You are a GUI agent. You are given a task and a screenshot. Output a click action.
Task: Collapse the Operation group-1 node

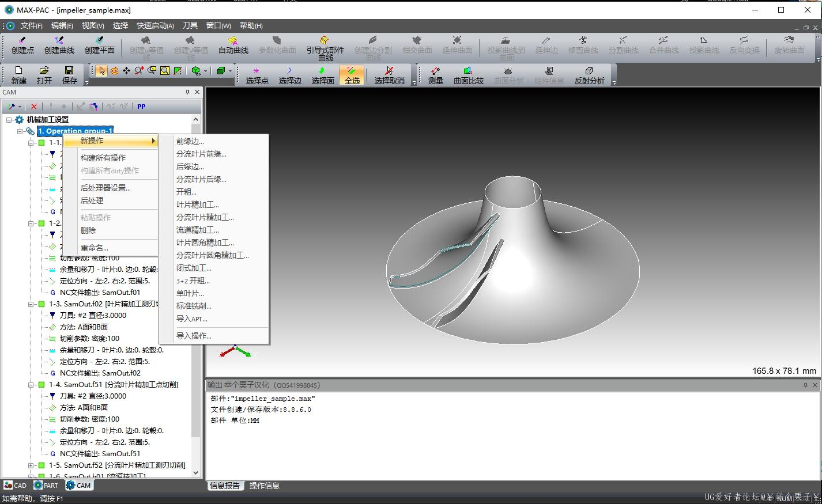20,131
